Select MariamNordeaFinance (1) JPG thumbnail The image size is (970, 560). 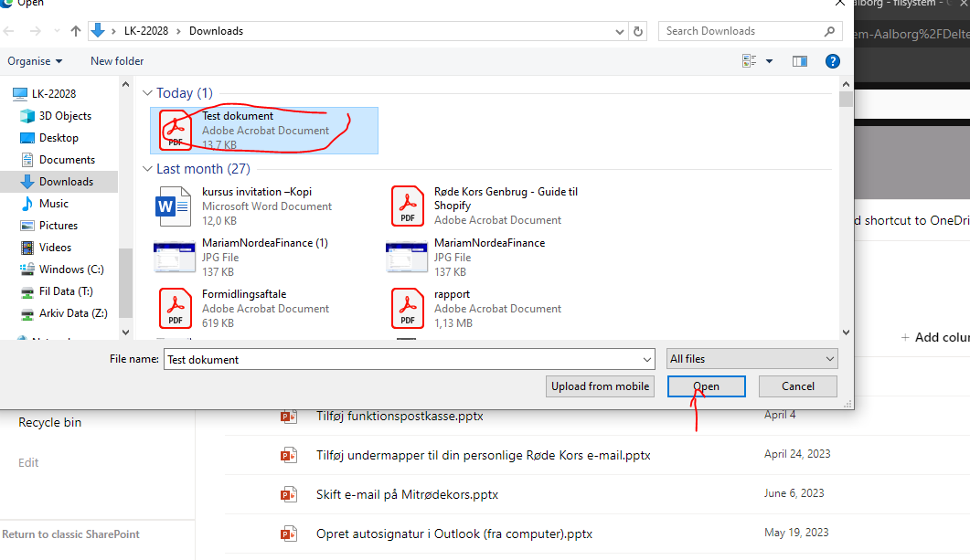pyautogui.click(x=175, y=257)
